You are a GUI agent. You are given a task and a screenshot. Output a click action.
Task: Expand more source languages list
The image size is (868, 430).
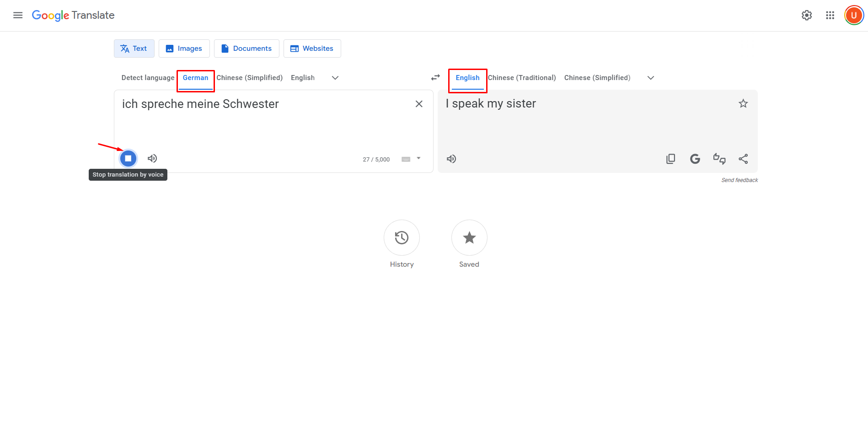tap(335, 78)
